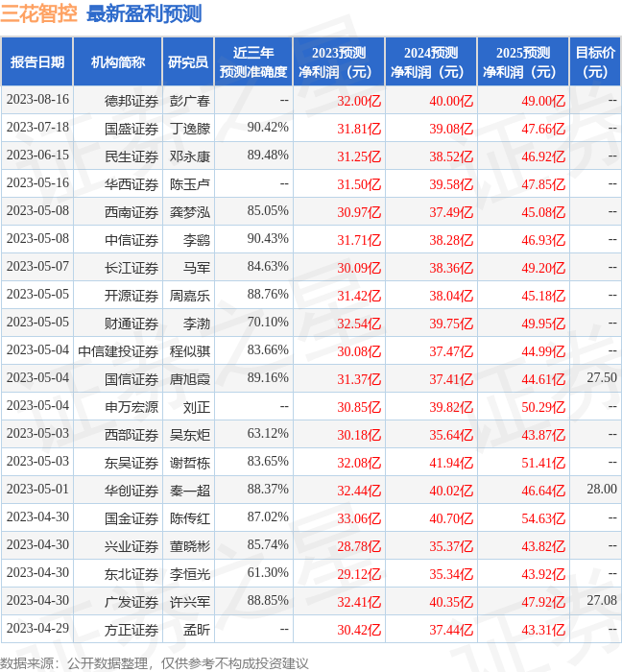
Task: Click the 38.52亿 forecast value
Action: (x=451, y=156)
